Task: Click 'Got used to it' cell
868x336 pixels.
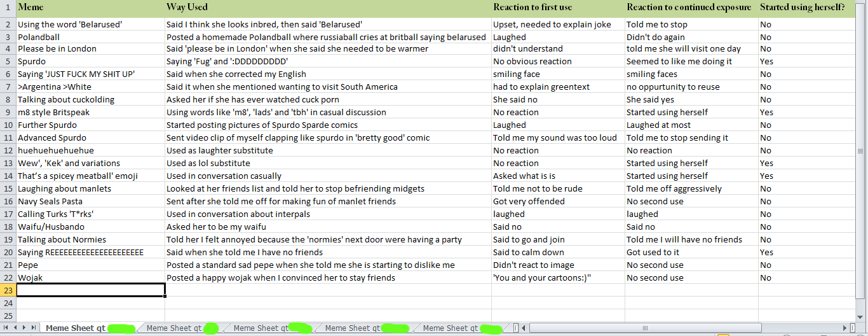Action: coord(691,252)
